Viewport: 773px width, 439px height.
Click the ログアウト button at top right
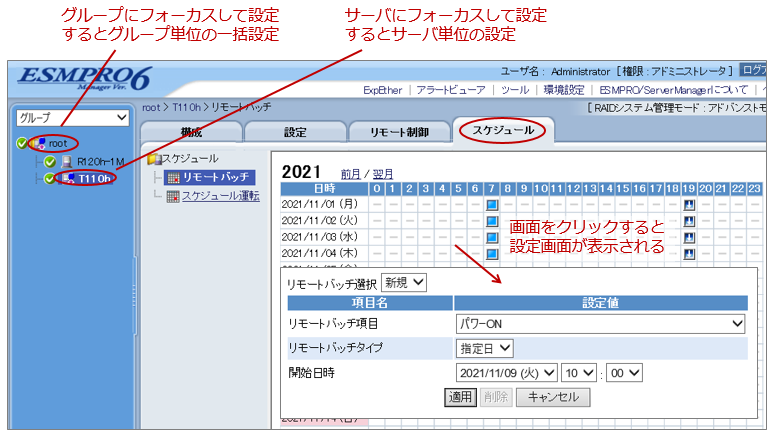(753, 71)
